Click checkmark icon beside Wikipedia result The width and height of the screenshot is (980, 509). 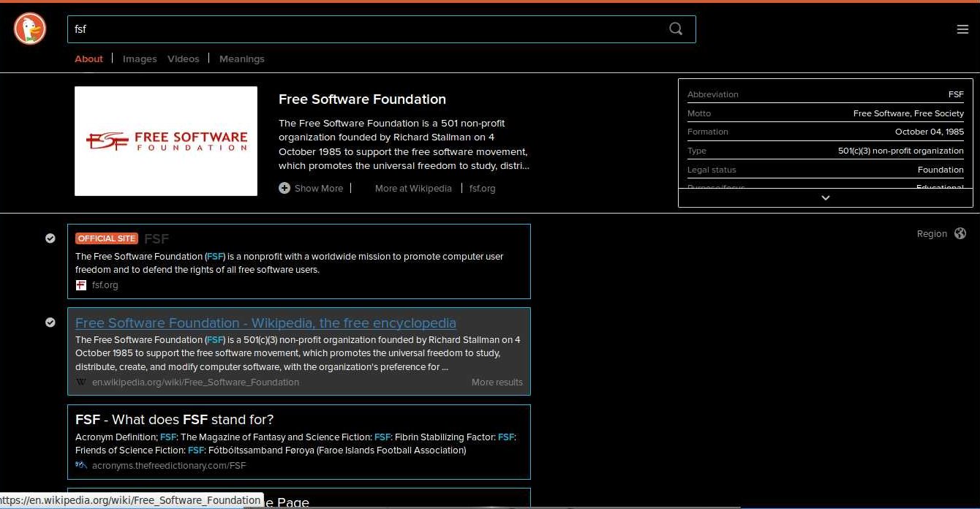[x=50, y=323]
